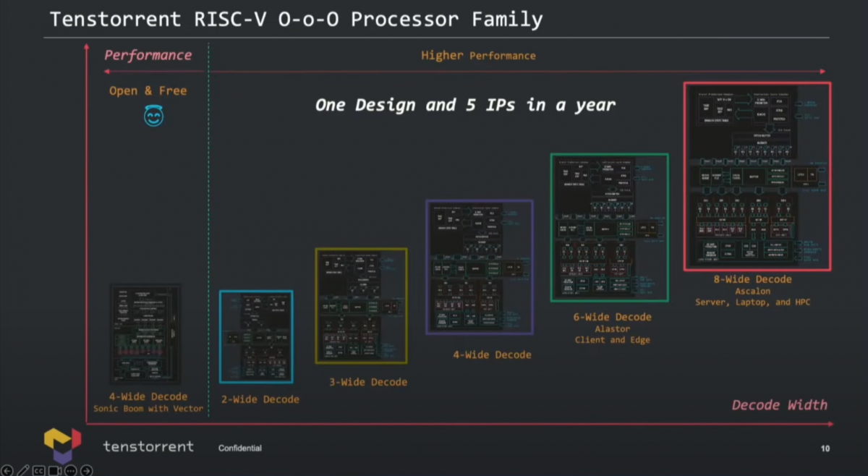Click 'One Design and 5 IPs in a year'
The height and width of the screenshot is (476, 868).
(x=465, y=105)
